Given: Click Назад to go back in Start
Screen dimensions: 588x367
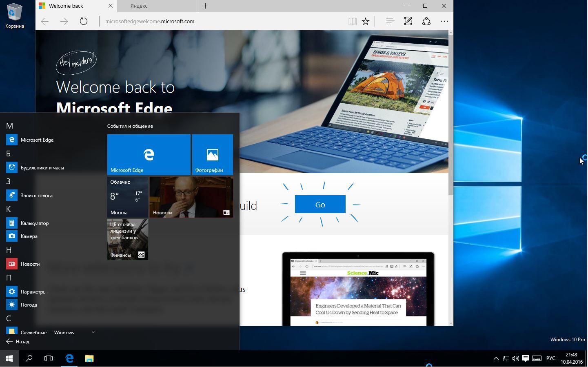Looking at the screenshot, I should click(18, 341).
